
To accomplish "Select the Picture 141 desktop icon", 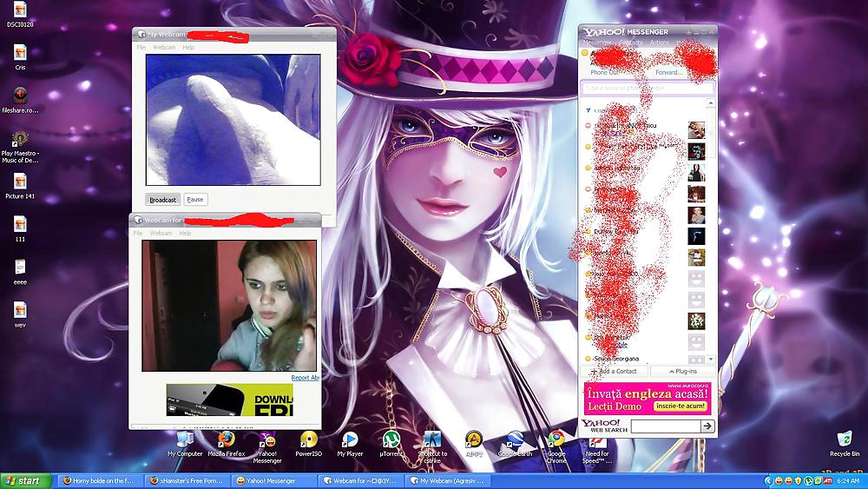I will click(x=20, y=186).
